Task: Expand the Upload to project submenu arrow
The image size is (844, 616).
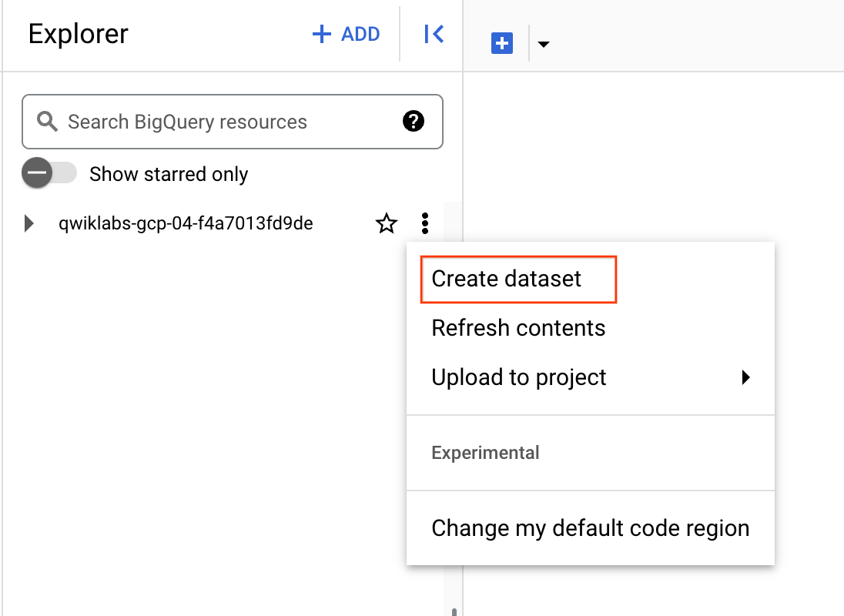Action: (x=745, y=377)
